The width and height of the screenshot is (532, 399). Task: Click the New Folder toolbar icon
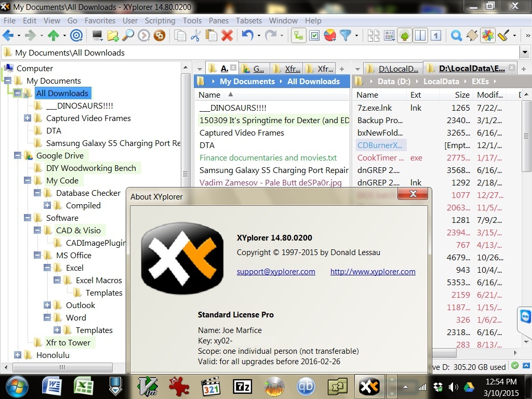(112, 35)
